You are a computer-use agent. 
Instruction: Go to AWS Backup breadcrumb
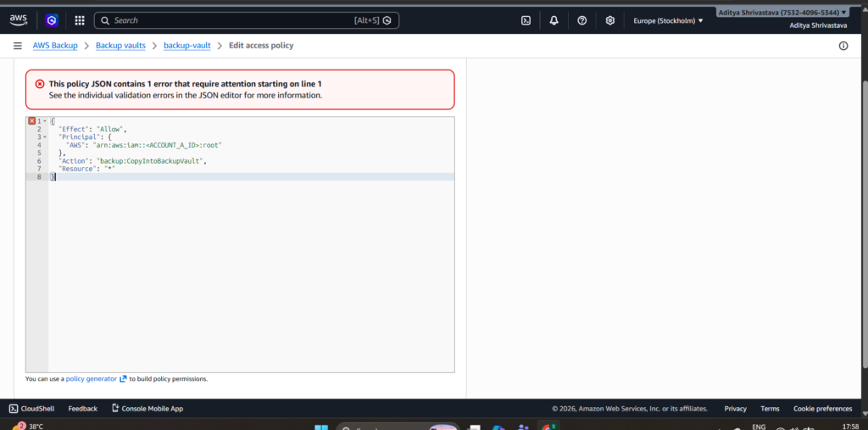(56, 46)
